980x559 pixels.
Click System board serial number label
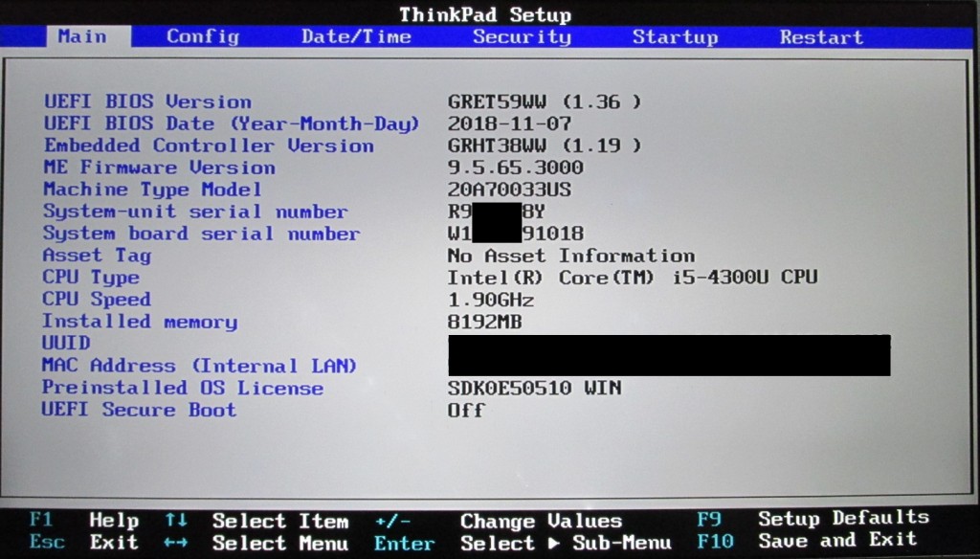(x=201, y=233)
